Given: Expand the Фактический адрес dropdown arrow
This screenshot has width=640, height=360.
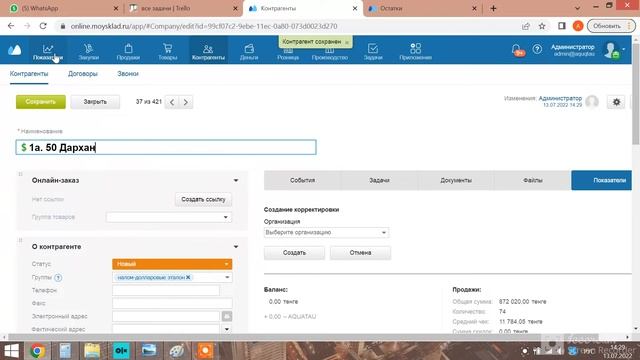Looking at the screenshot, I should pyautogui.click(x=227, y=329).
